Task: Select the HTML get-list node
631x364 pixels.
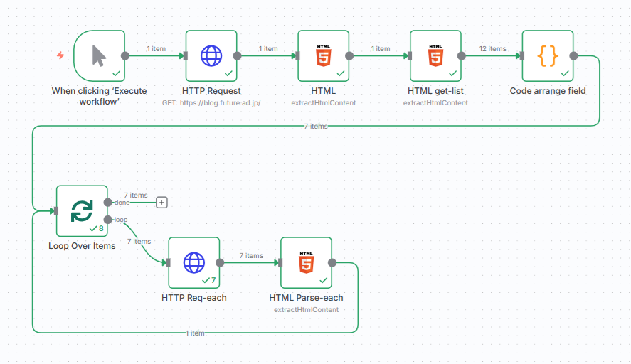Action: [x=435, y=55]
